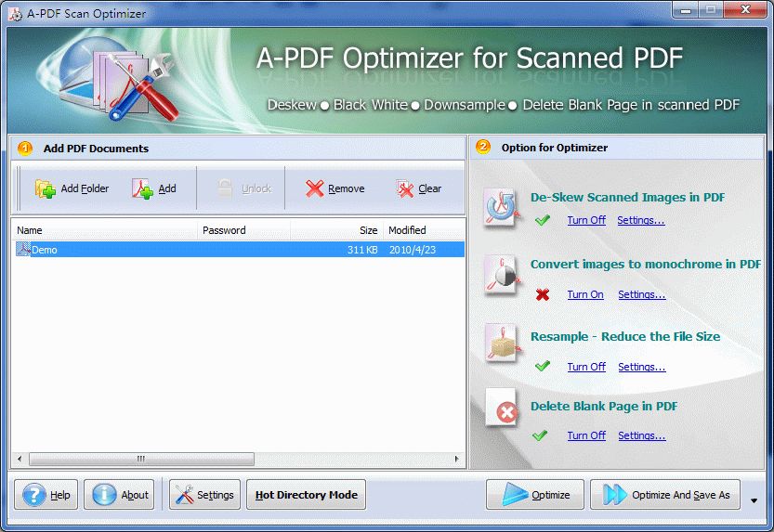Screen dimensions: 774x532
Task: Click the Convert images to monochrome icon
Action: [502, 275]
